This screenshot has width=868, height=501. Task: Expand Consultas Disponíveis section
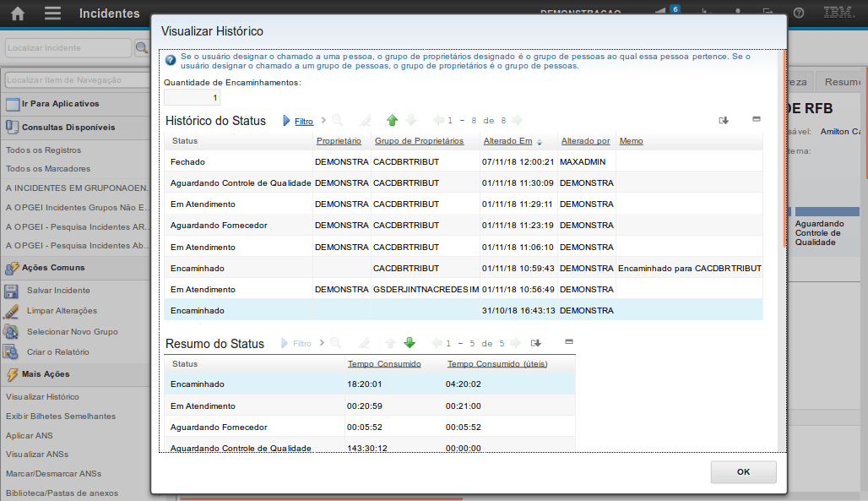[x=75, y=128]
